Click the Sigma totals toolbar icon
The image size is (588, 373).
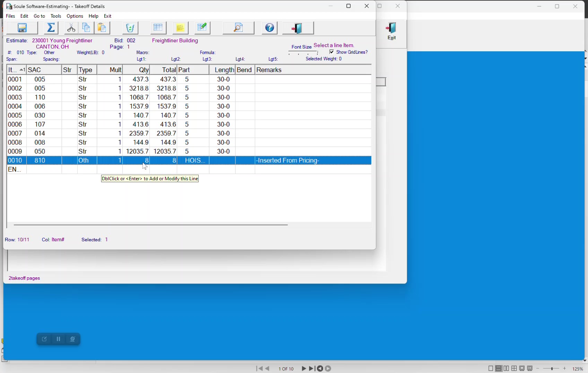[51, 28]
